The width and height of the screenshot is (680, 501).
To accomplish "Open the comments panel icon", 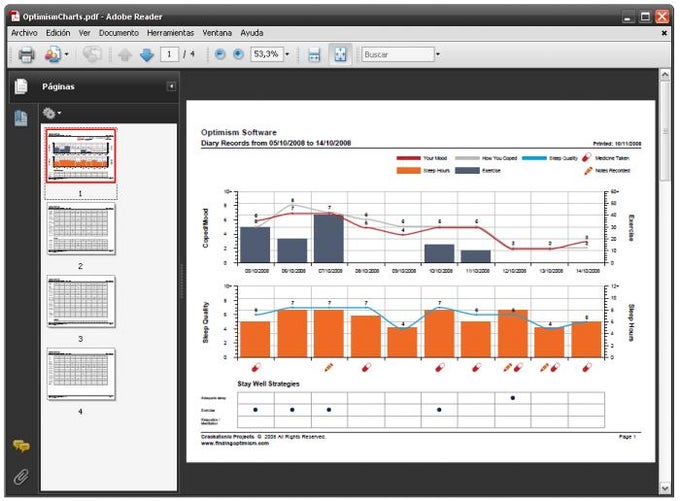I will coord(21,446).
